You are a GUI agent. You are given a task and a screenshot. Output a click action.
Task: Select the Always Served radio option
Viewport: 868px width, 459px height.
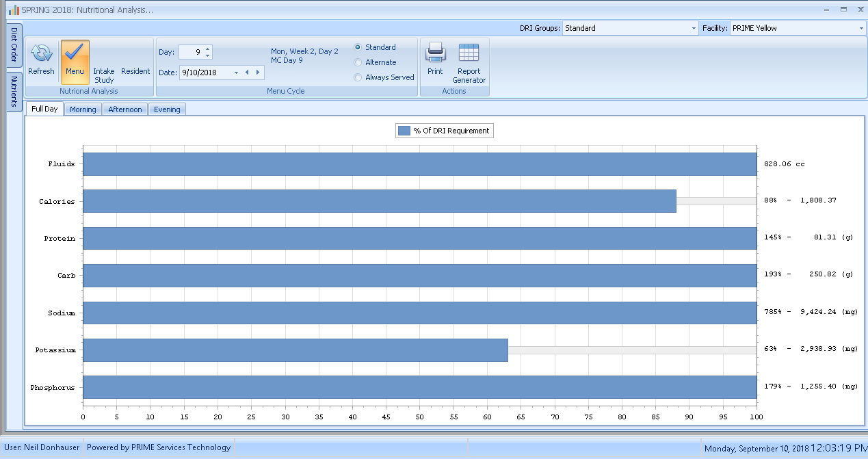click(358, 77)
